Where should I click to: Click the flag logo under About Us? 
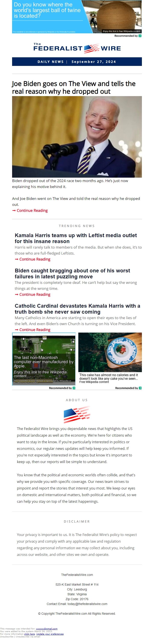pyautogui.click(x=77, y=415)
